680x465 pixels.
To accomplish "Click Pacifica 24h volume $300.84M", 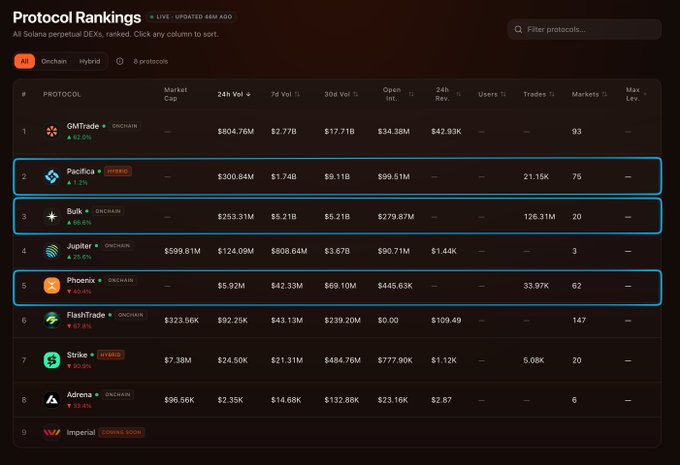I will (235, 177).
